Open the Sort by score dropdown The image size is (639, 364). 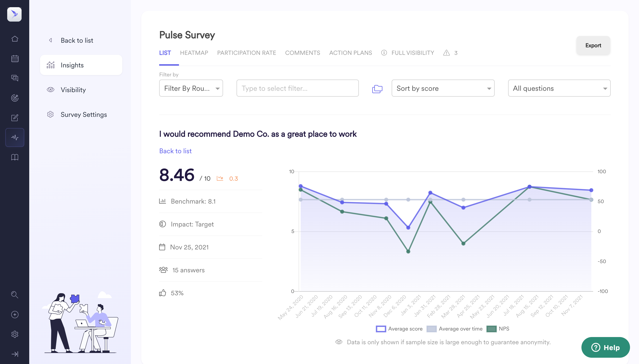point(443,88)
